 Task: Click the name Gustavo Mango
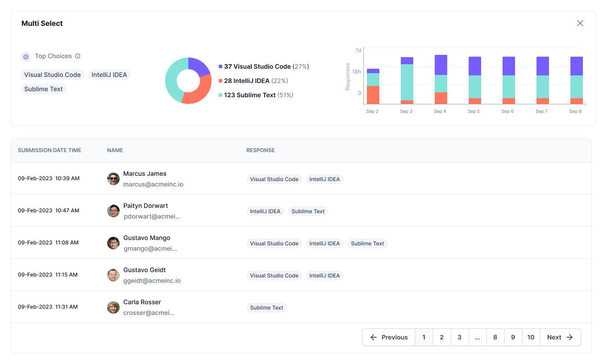point(146,238)
